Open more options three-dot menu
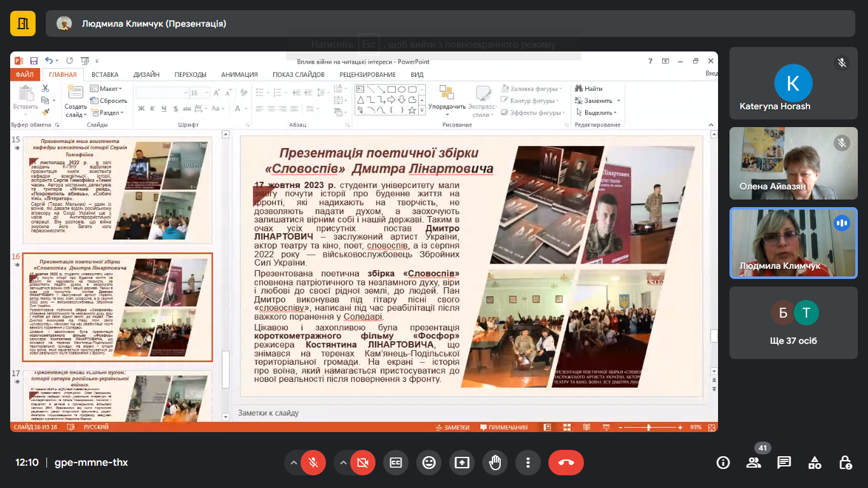868x488 pixels. 528,463
